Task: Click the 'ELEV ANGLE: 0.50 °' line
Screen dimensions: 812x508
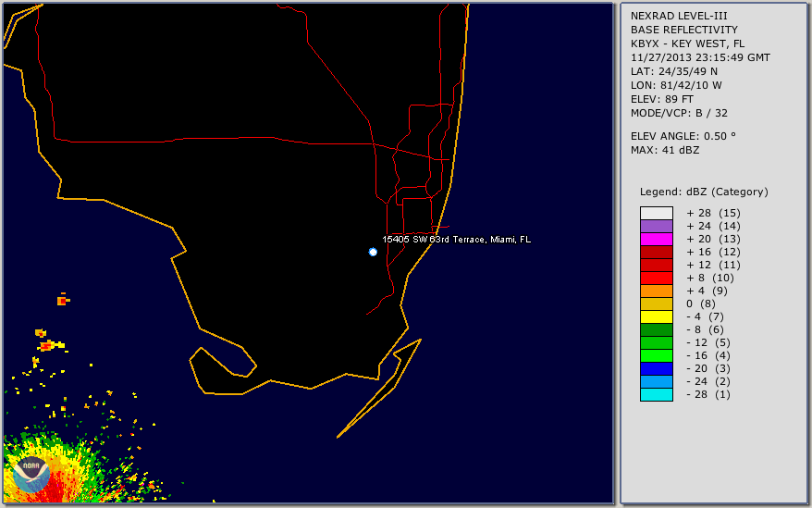Action: (683, 136)
